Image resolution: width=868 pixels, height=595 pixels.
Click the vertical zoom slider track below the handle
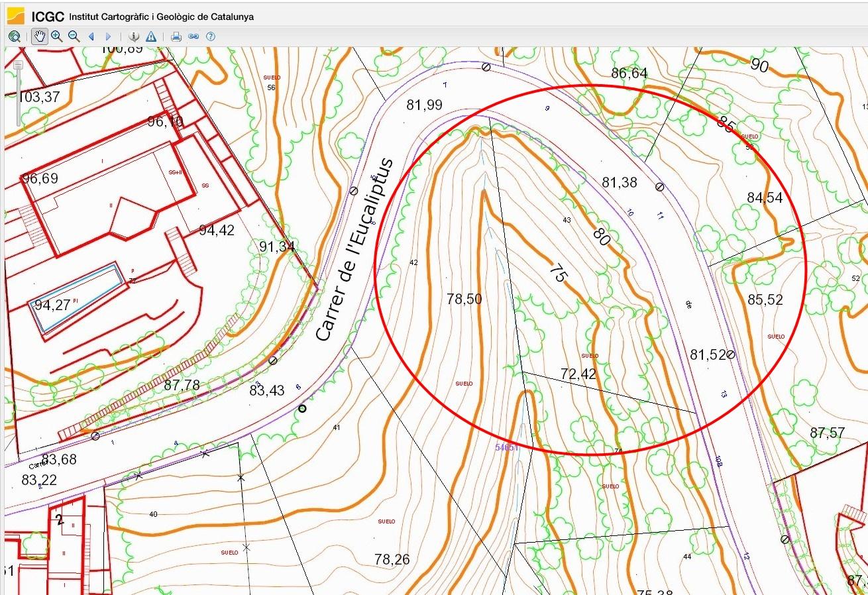point(19,99)
